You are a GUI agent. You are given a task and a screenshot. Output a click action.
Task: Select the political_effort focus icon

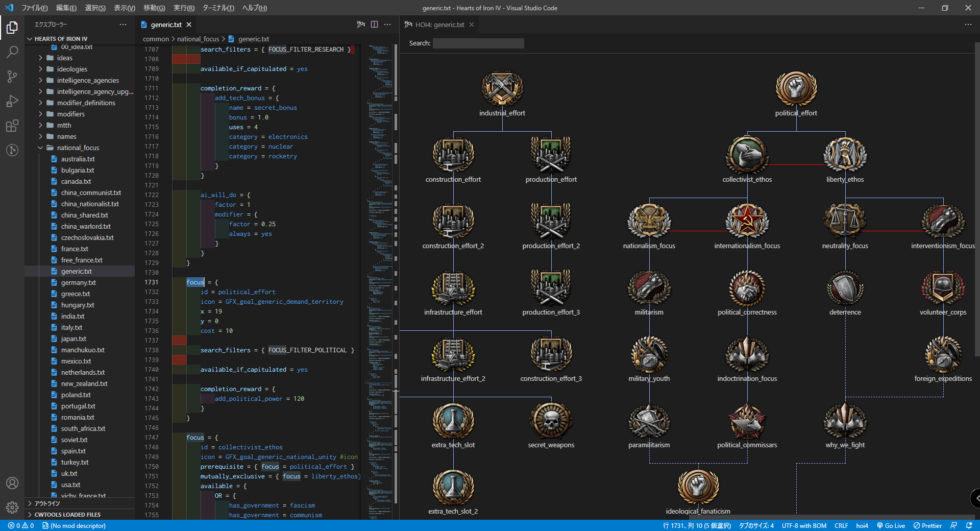[796, 88]
